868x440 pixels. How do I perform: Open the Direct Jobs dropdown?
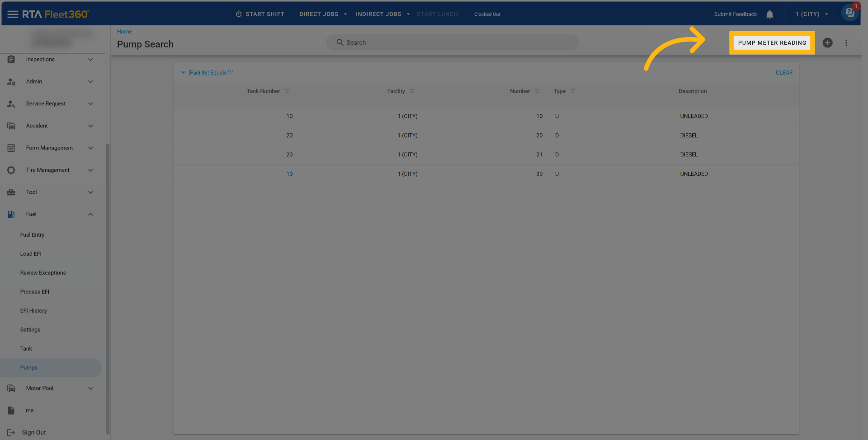[x=323, y=14]
